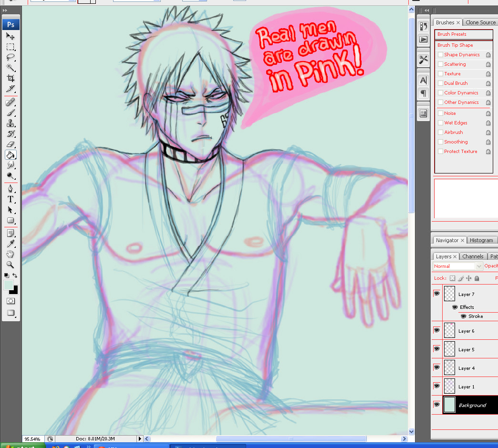Select the Eyedropper tool
Viewport: 498px width, 448px height.
(10, 244)
